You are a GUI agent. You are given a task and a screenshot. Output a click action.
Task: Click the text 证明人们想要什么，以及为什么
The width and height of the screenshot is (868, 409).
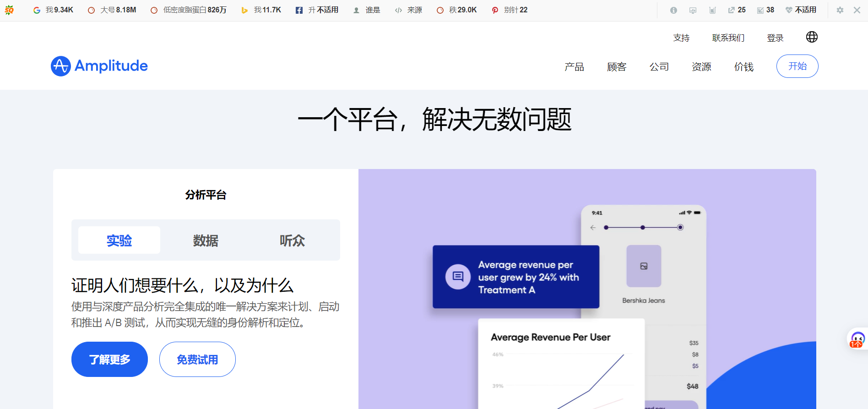pyautogui.click(x=182, y=285)
